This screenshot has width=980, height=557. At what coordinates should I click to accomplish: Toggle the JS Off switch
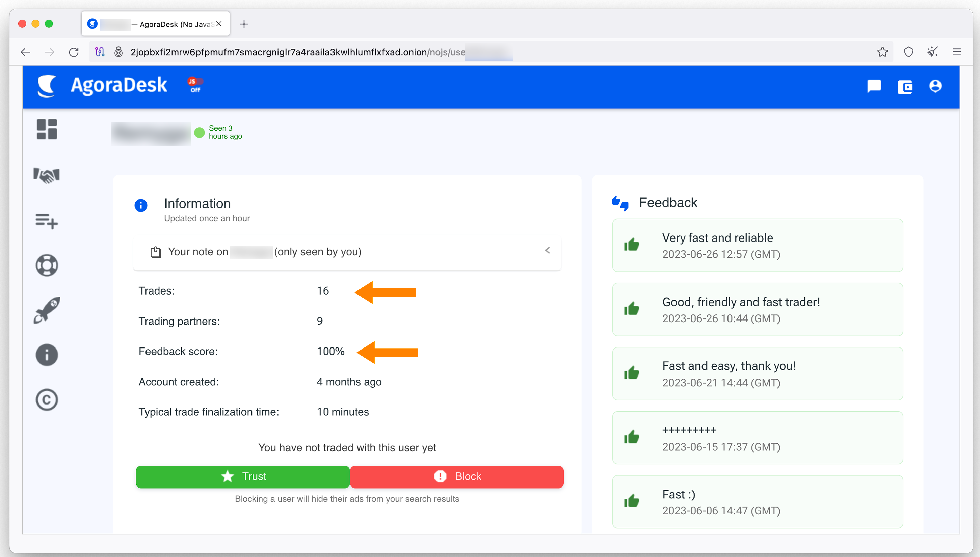[195, 85]
